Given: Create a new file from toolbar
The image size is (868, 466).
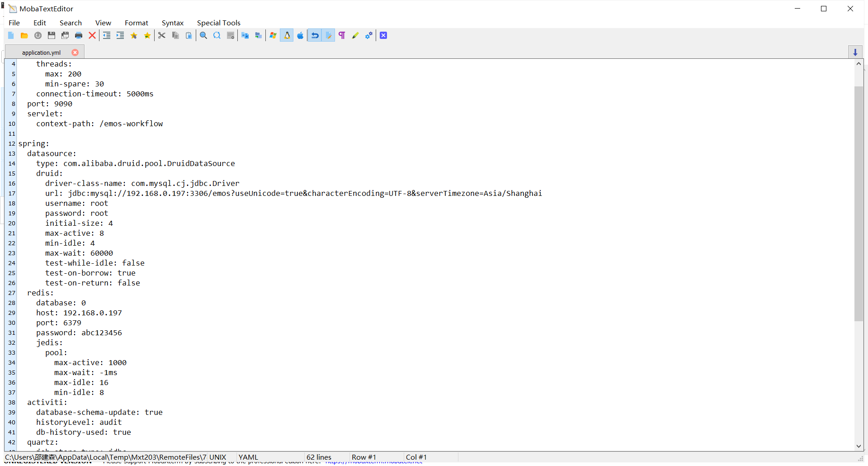Looking at the screenshot, I should tap(11, 35).
